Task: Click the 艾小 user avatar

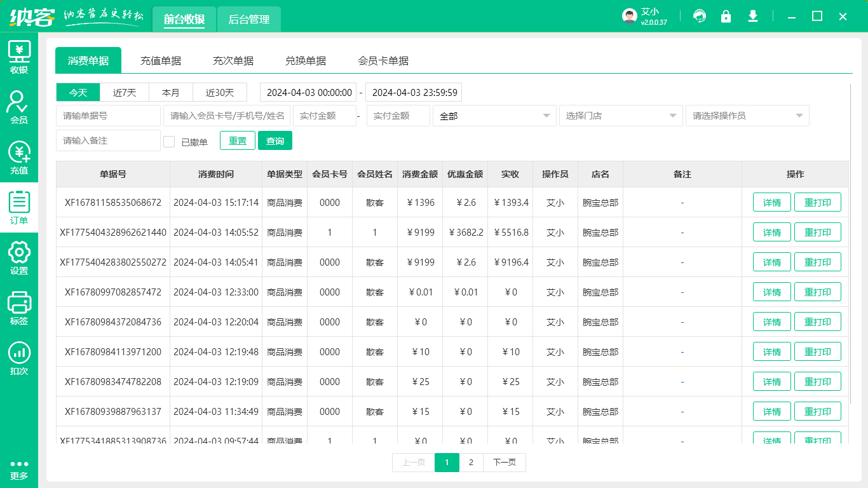Action: [x=629, y=17]
